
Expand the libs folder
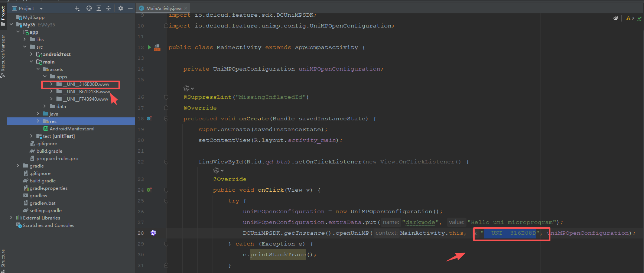point(25,39)
